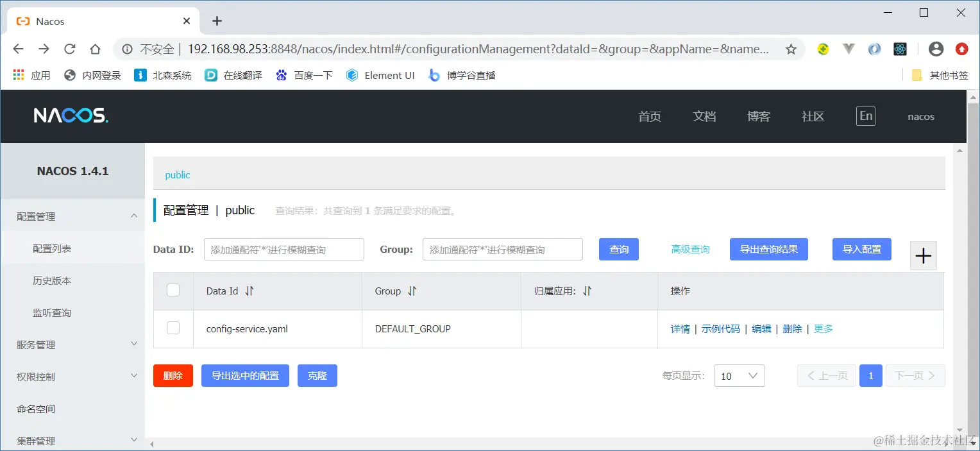This screenshot has width=980, height=451.
Task: Open the green extension icon beside bookmark star
Action: [823, 49]
